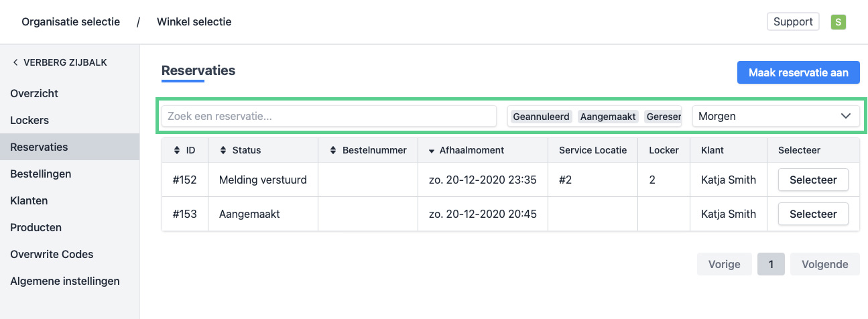Open Overwrite Codes in the sidebar
The width and height of the screenshot is (868, 319).
(52, 254)
